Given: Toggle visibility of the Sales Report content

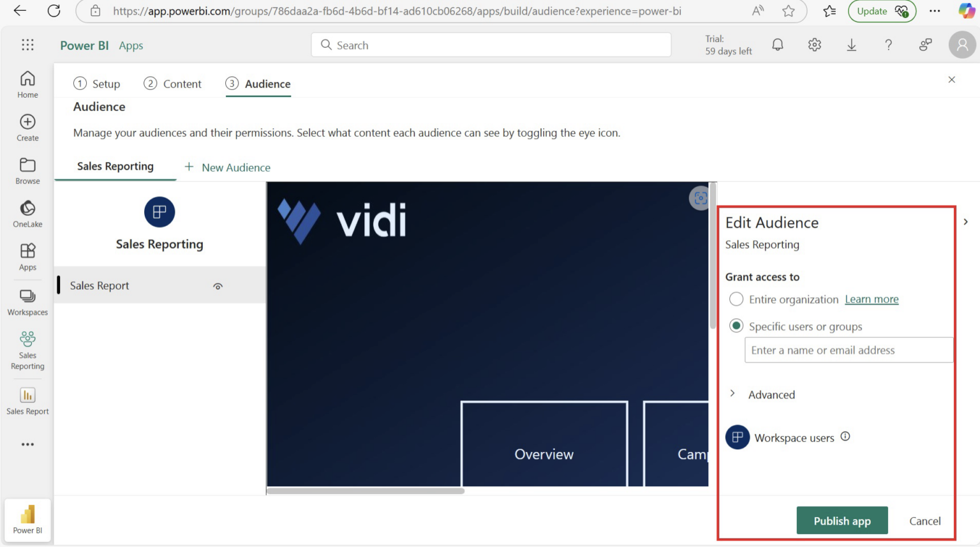Looking at the screenshot, I should 218,286.
